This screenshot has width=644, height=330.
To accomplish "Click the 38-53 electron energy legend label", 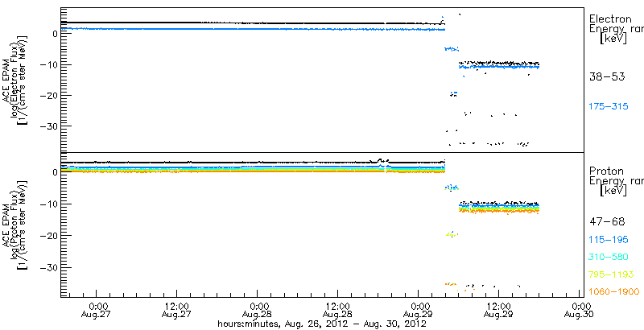I will [607, 76].
